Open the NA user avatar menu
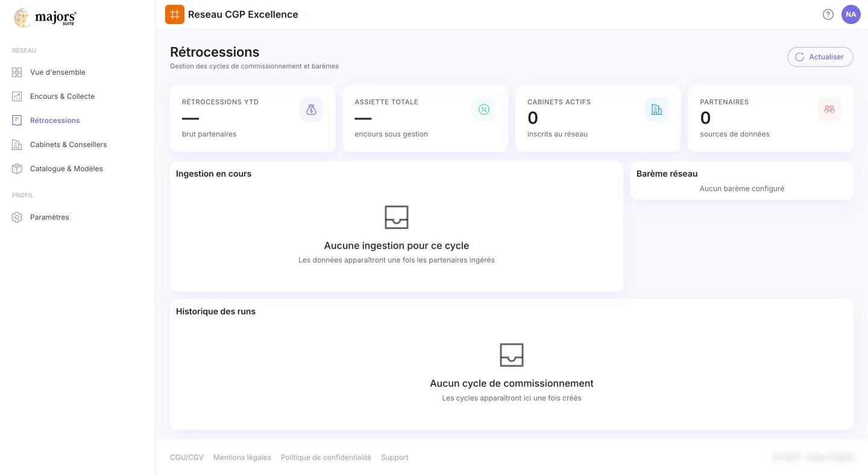This screenshot has height=475, width=868. click(851, 14)
